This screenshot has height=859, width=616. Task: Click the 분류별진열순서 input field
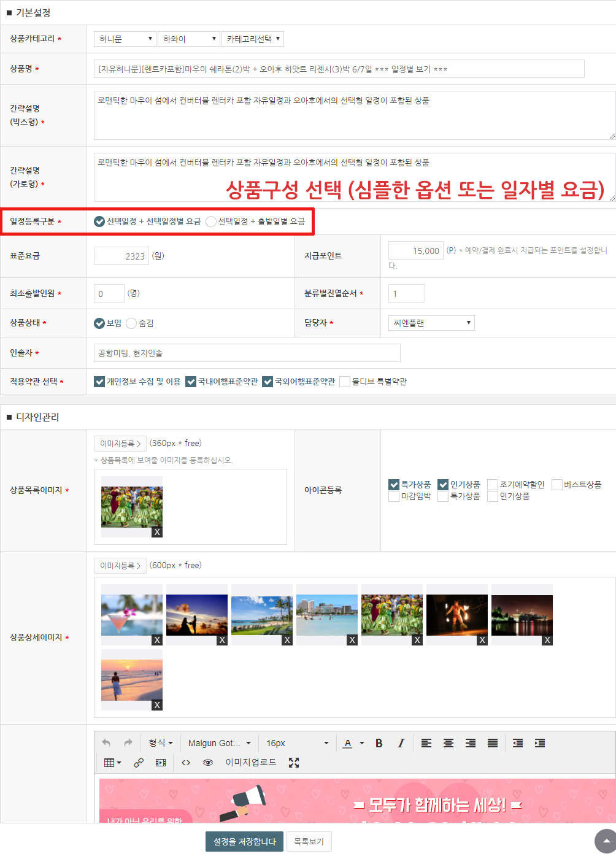pos(407,293)
